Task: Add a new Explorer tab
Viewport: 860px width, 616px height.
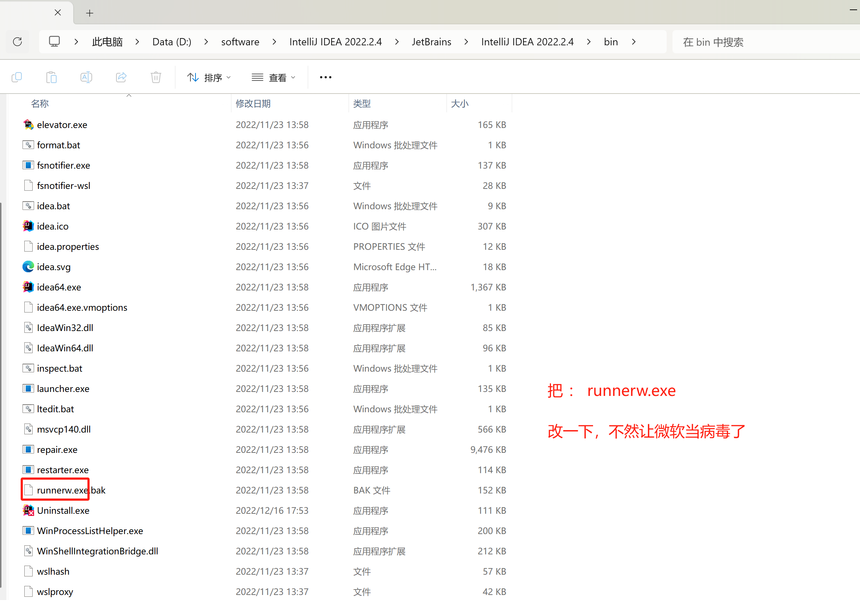Action: [90, 13]
